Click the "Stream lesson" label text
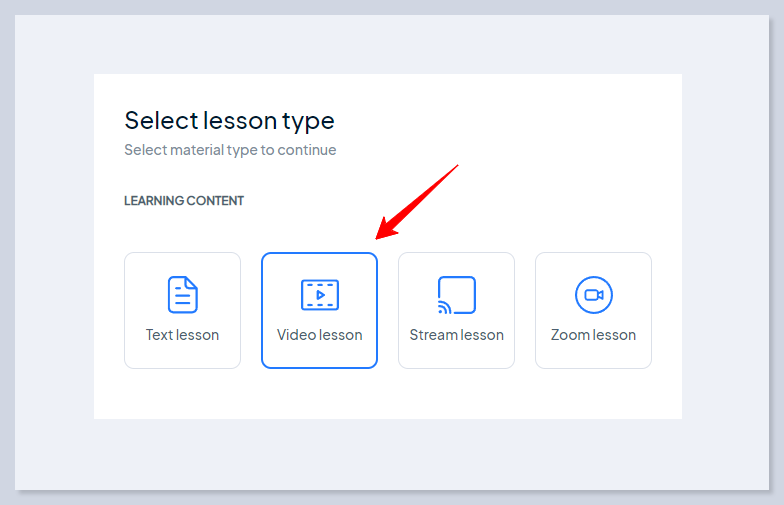This screenshot has width=784, height=505. 456,335
